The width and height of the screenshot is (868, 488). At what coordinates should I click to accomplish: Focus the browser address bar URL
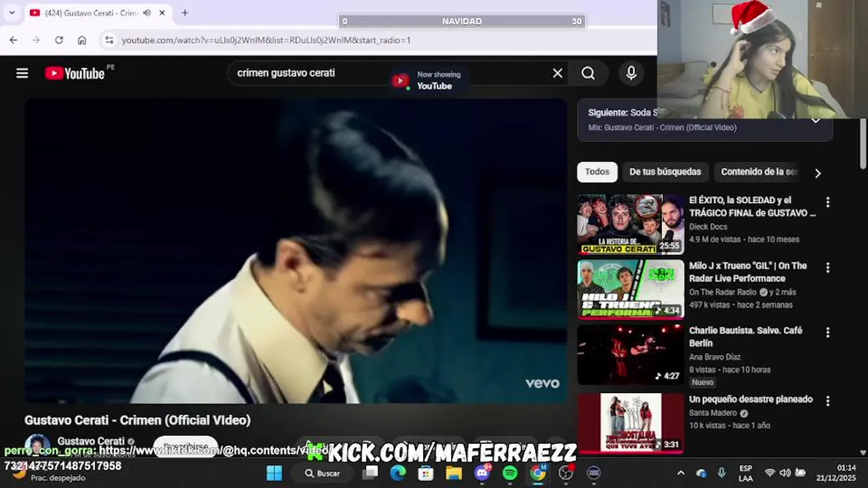[266, 40]
